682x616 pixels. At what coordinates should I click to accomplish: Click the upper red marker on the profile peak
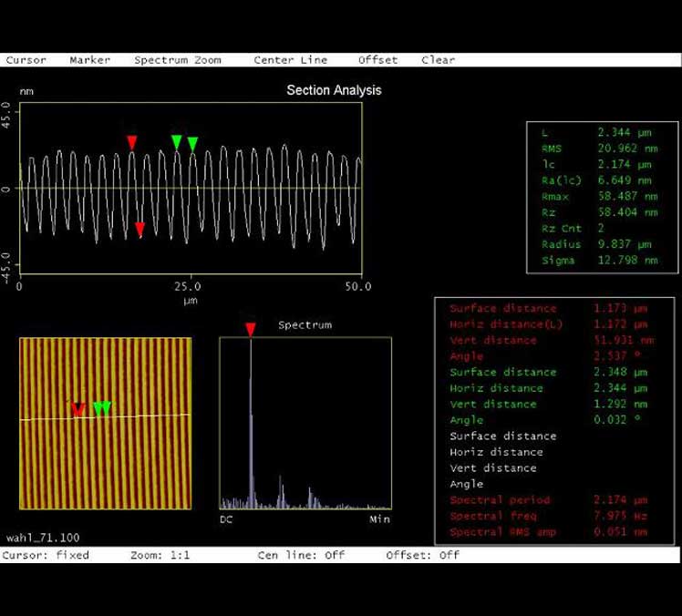click(x=132, y=141)
